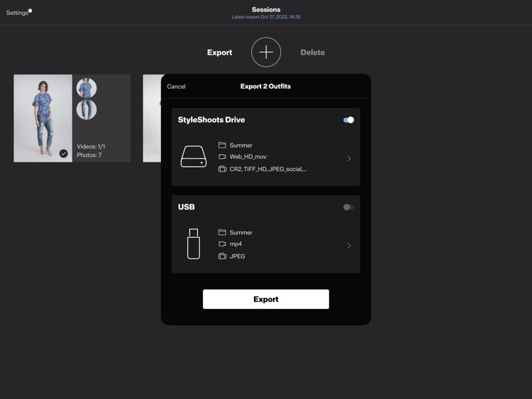Click the Sessions title
Image resolution: width=532 pixels, height=399 pixels.
[x=266, y=9]
